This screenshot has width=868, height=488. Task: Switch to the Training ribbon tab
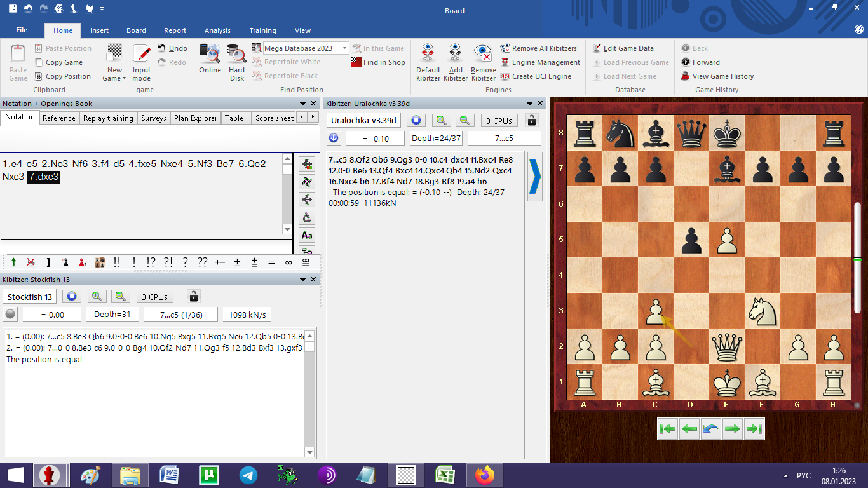(x=262, y=30)
